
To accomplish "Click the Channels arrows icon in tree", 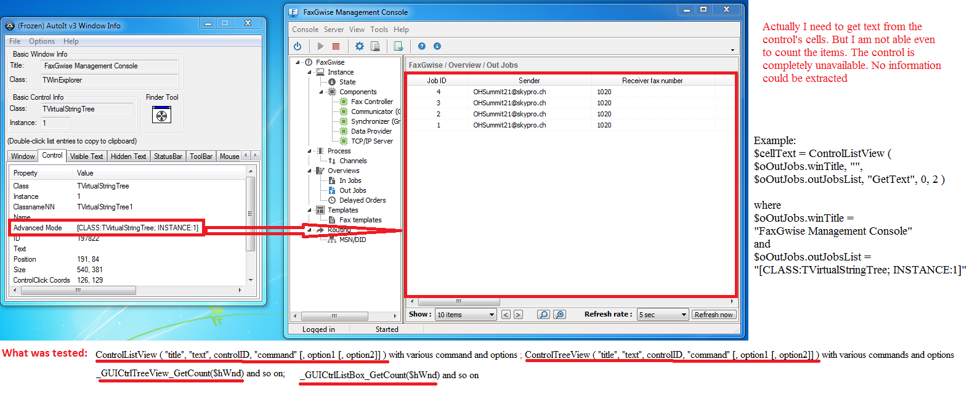I will point(332,161).
